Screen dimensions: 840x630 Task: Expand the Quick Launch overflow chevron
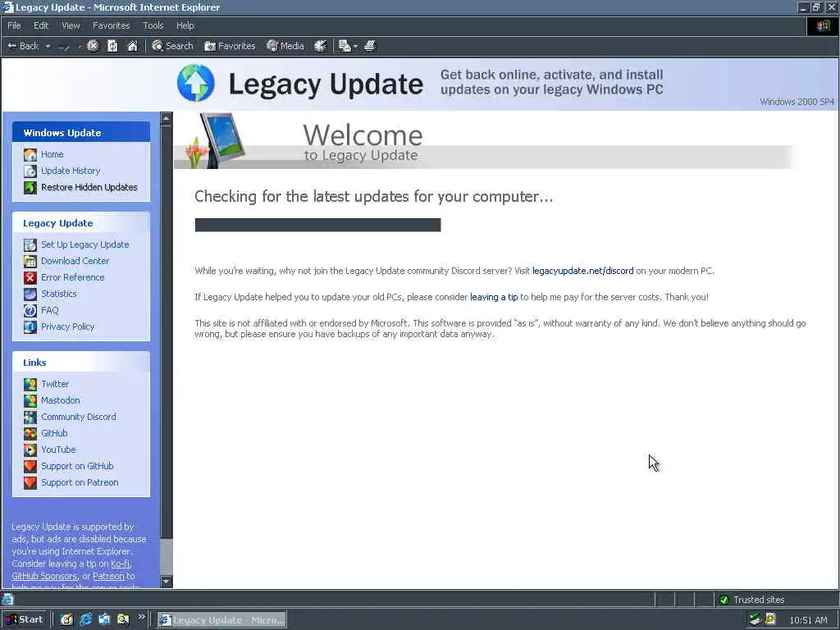click(141, 617)
